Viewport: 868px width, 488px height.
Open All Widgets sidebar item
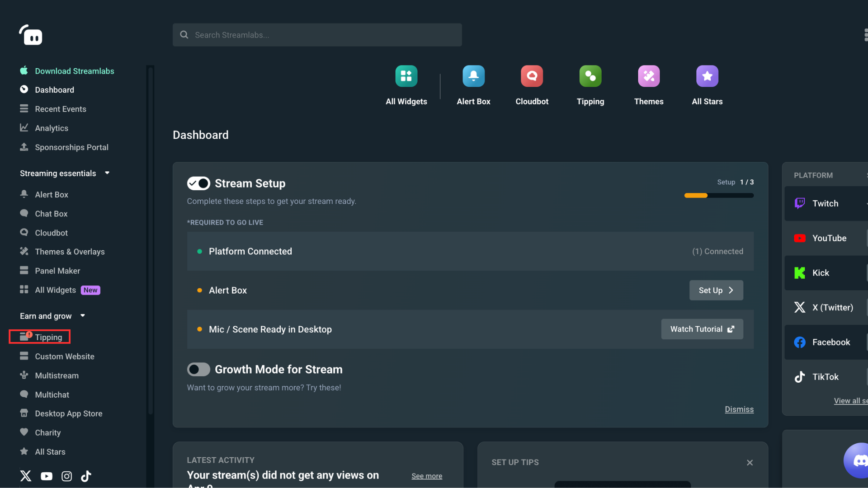[x=60, y=290]
